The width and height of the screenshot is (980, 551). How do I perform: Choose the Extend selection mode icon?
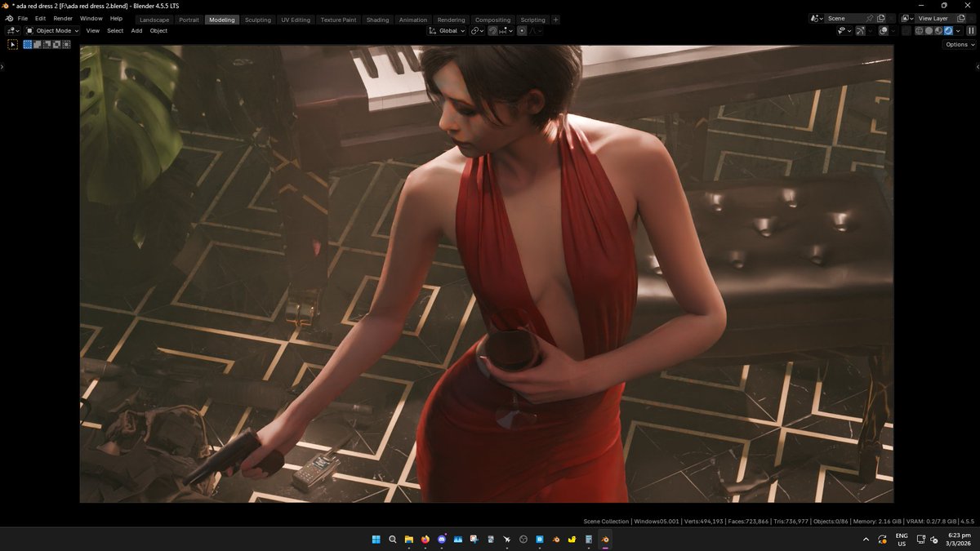[x=37, y=44]
